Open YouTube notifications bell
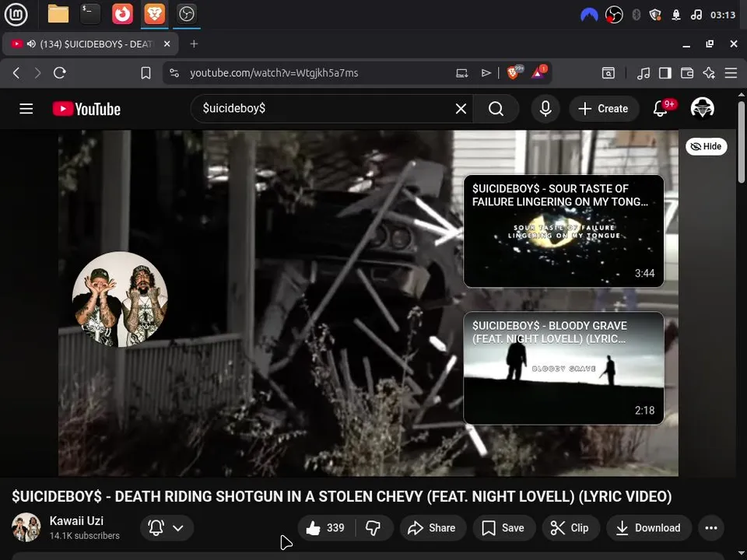Screen dimensions: 747x560 click(x=661, y=109)
